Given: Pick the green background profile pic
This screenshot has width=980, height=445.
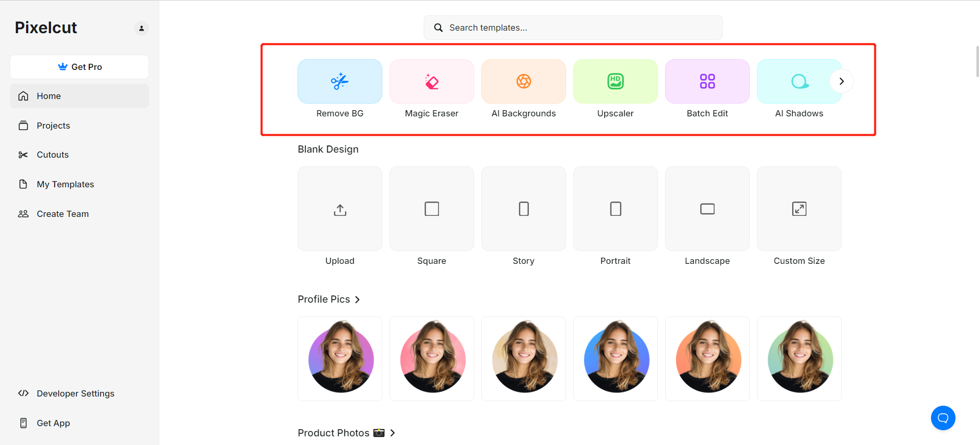Looking at the screenshot, I should coord(799,359).
